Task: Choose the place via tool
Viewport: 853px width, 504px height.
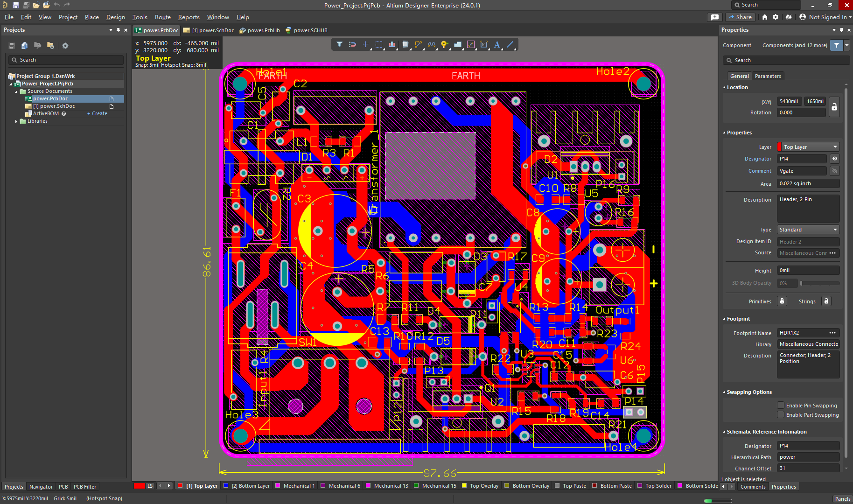Action: (444, 45)
